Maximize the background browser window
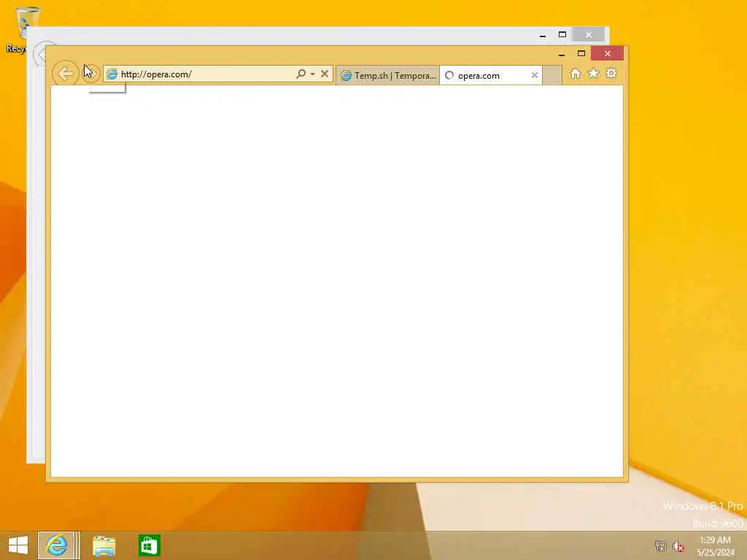Viewport: 747px width, 560px height. 562,35
